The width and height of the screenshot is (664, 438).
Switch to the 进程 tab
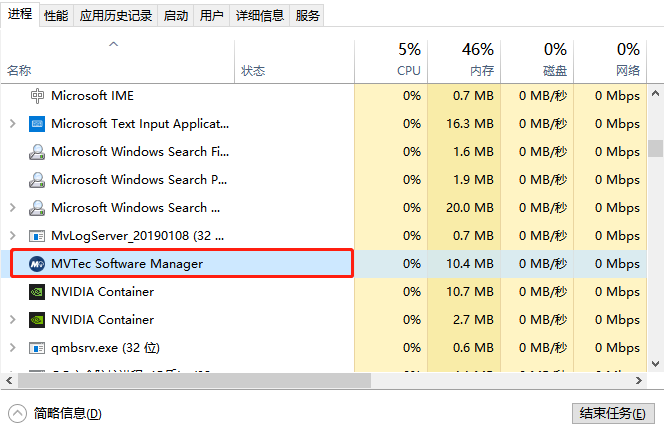click(20, 14)
